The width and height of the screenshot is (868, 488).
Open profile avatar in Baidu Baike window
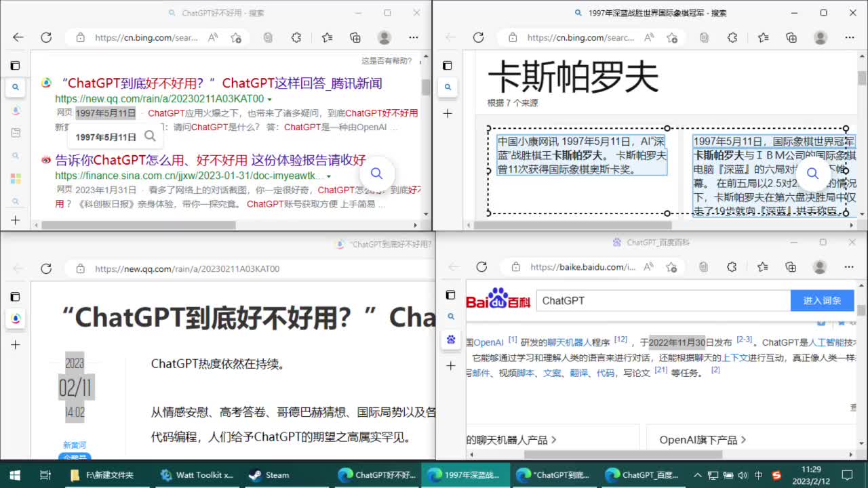coord(821,267)
